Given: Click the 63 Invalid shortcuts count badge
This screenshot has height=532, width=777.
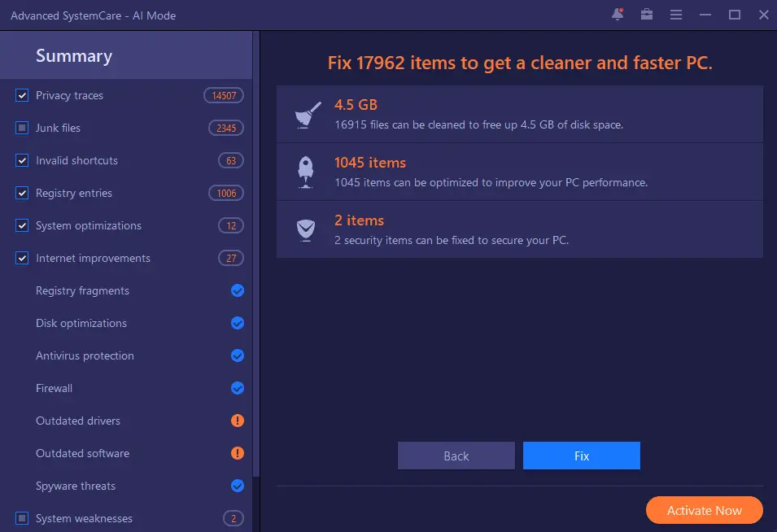Looking at the screenshot, I should point(231,160).
